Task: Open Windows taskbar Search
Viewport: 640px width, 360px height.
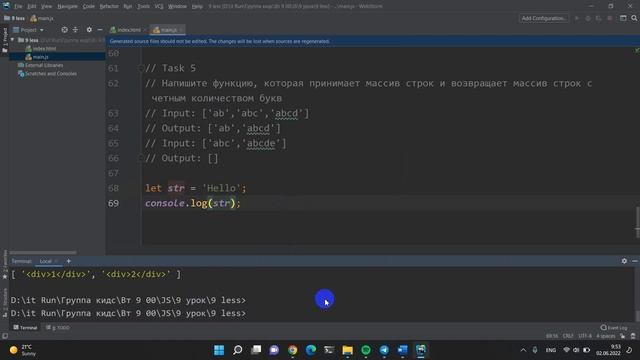Action: coord(237,350)
